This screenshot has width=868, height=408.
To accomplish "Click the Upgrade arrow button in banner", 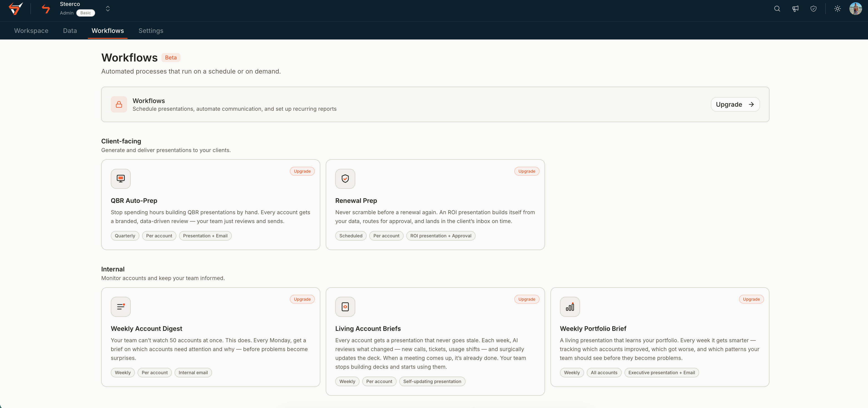I will (735, 104).
